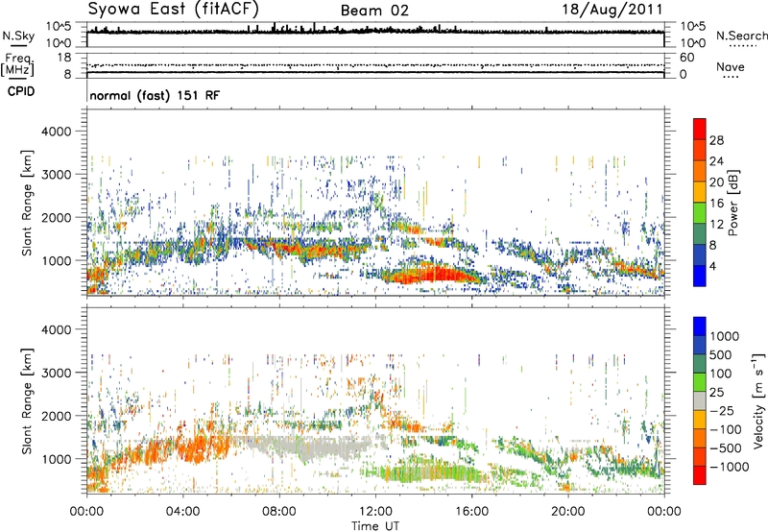Screen dimensions: 768x532
Task: Click time axis label "16:00"
Action: point(471,512)
